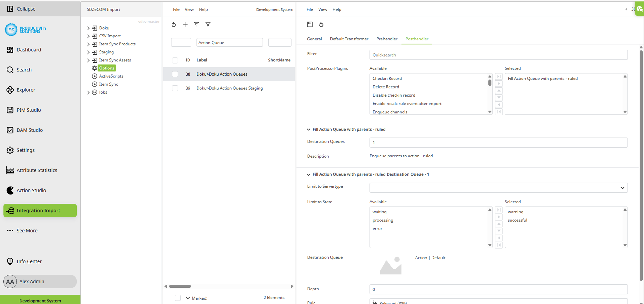
Task: Click the save icon in the detail toolbar
Action: pos(310,24)
